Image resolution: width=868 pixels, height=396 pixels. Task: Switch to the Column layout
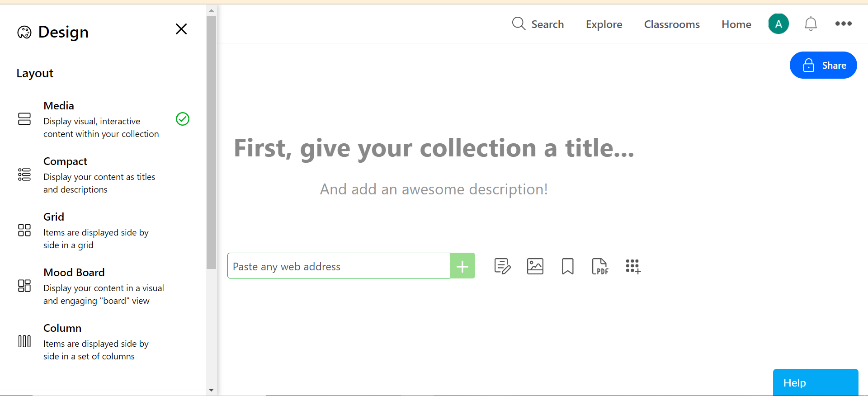tap(103, 342)
